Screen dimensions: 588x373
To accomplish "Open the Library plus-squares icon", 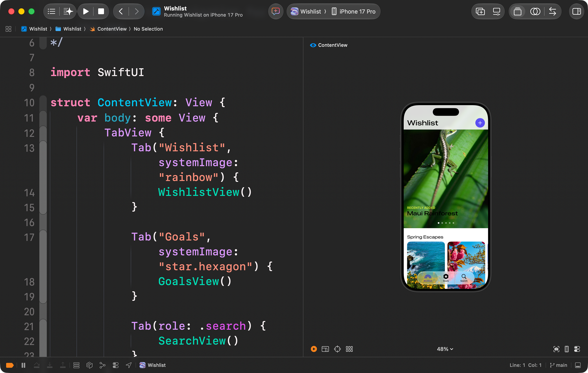I will click(x=480, y=11).
